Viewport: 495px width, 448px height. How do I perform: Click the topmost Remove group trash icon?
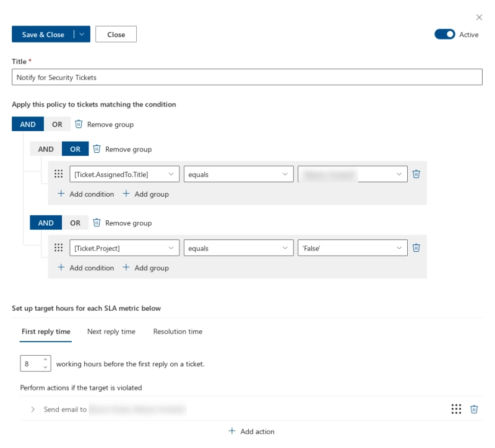79,124
